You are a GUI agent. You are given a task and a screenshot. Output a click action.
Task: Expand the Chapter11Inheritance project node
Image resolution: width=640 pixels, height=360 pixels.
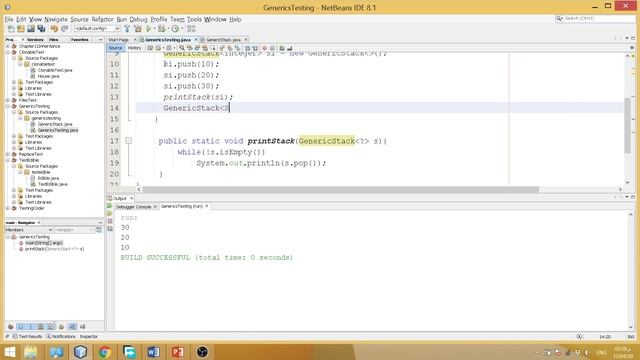point(8,47)
